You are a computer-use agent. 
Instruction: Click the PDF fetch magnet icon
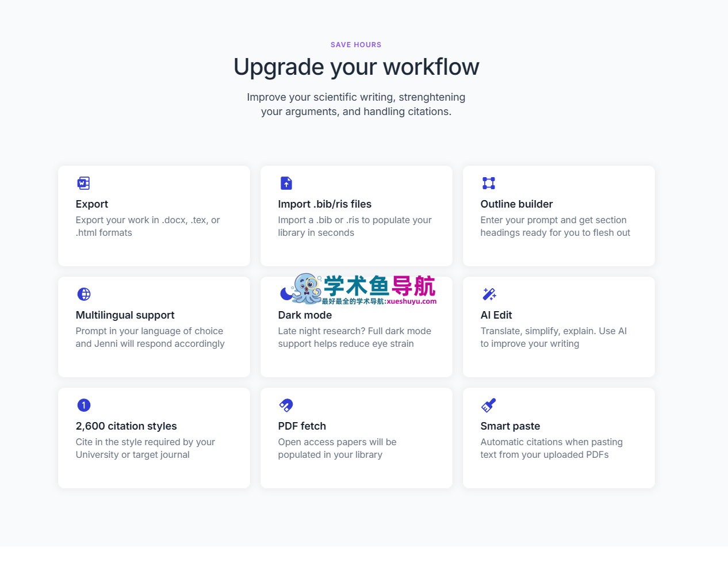pyautogui.click(x=286, y=405)
